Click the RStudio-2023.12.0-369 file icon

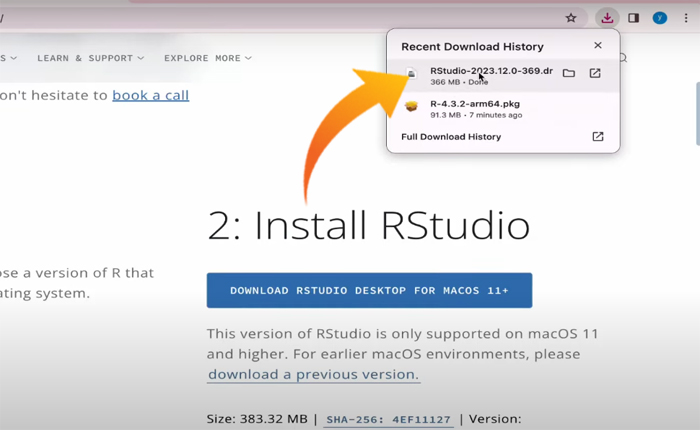(x=411, y=76)
